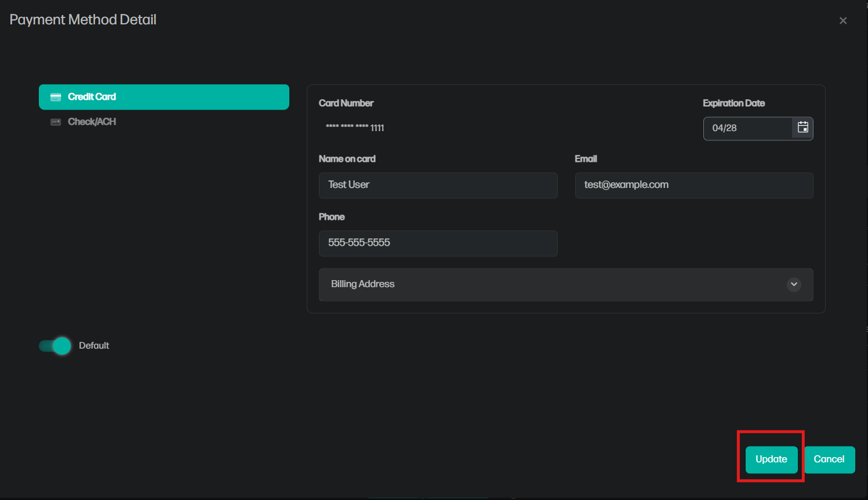Image resolution: width=868 pixels, height=500 pixels.
Task: Click the Check/ACH icon in sidebar
Action: click(x=56, y=122)
